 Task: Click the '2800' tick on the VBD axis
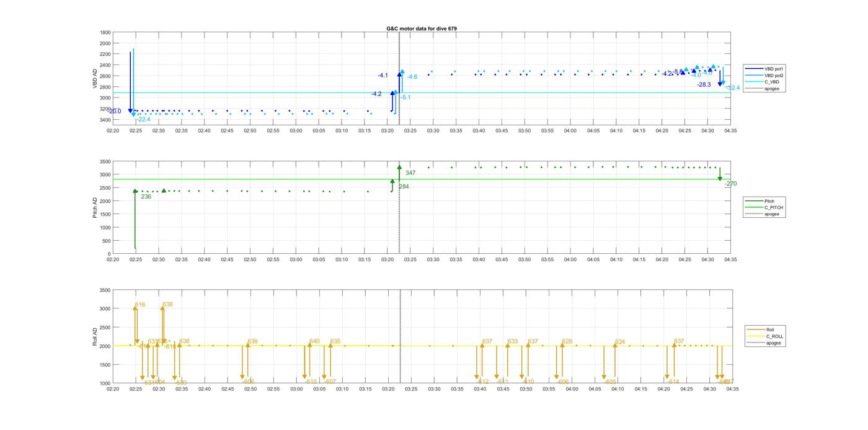pyautogui.click(x=105, y=87)
